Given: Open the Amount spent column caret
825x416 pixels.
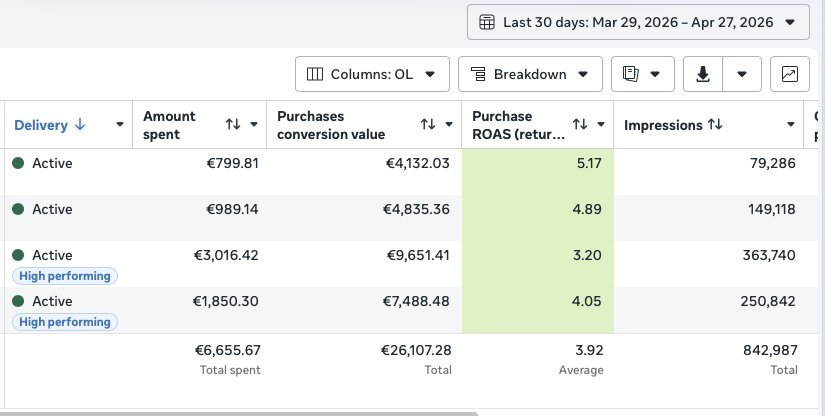Looking at the screenshot, I should (x=254, y=125).
